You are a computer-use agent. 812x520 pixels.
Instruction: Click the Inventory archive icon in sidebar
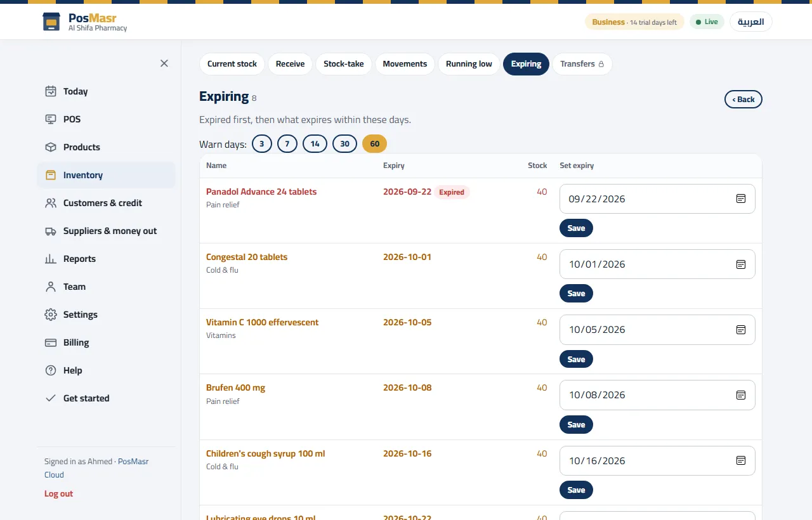point(51,175)
